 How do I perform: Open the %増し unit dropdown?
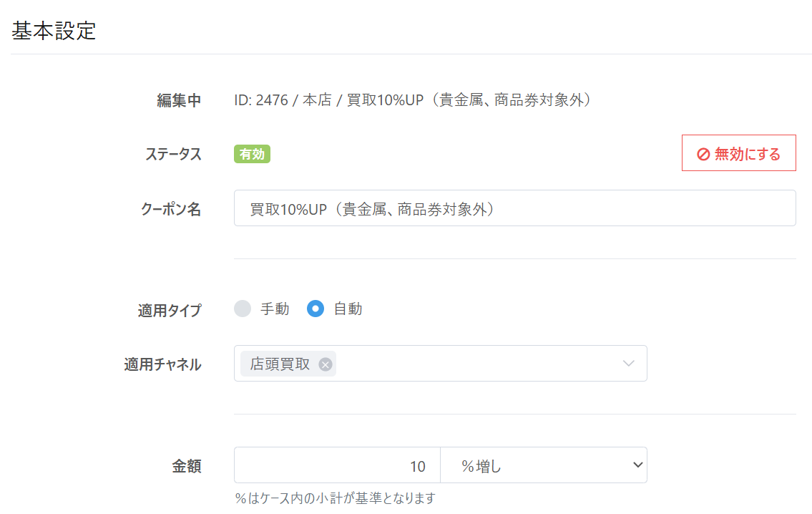point(544,466)
